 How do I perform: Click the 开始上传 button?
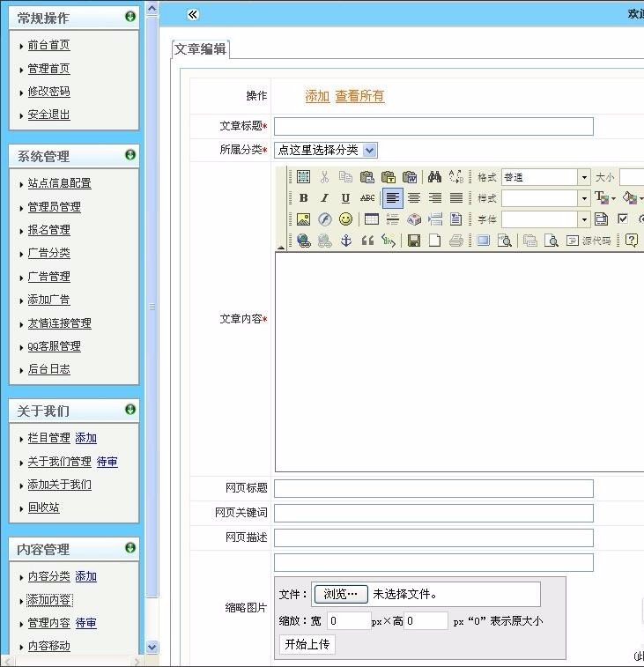pos(307,644)
